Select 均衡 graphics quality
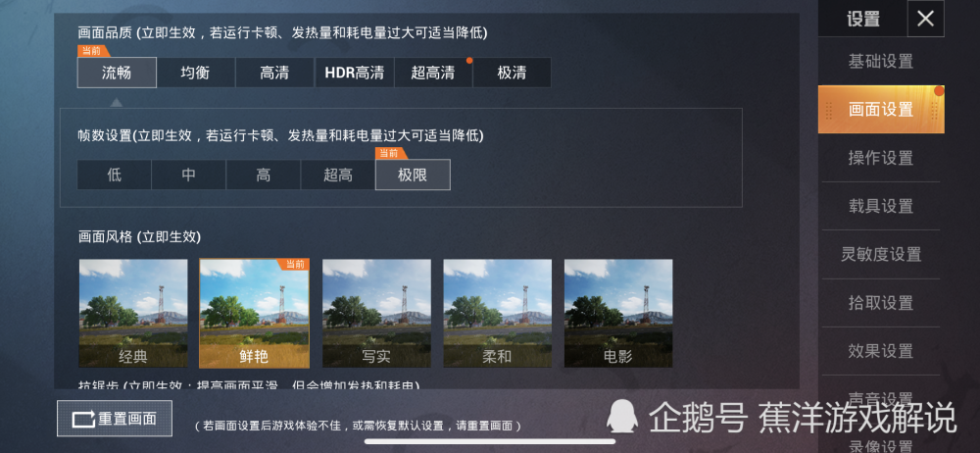 pyautogui.click(x=196, y=73)
